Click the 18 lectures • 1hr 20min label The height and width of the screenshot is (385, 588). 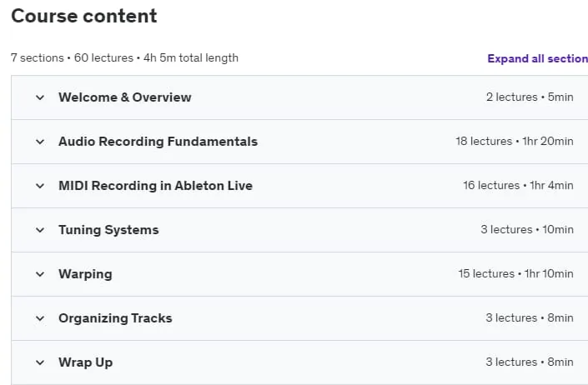click(515, 141)
